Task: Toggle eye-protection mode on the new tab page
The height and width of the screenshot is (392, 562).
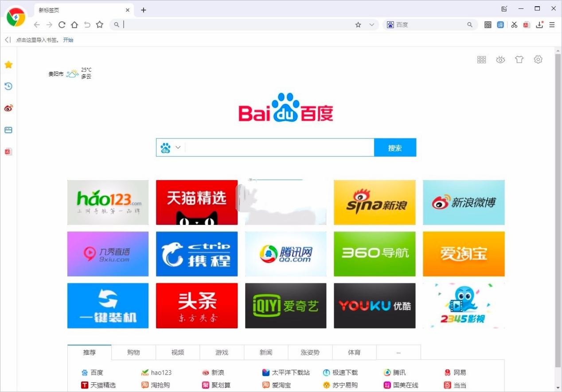Action: 500,59
